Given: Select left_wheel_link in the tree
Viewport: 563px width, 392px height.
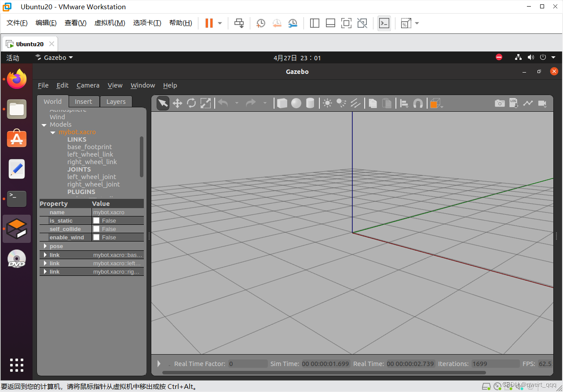Looking at the screenshot, I should [x=90, y=154].
